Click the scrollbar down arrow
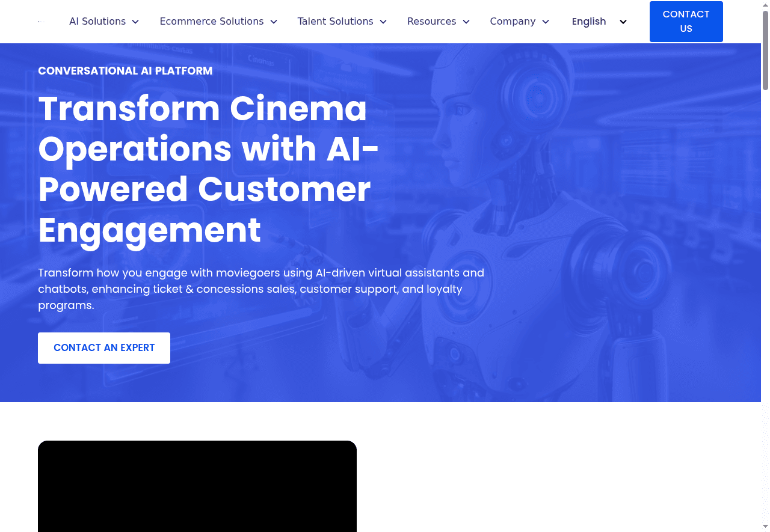This screenshot has width=770, height=532. coord(765,527)
